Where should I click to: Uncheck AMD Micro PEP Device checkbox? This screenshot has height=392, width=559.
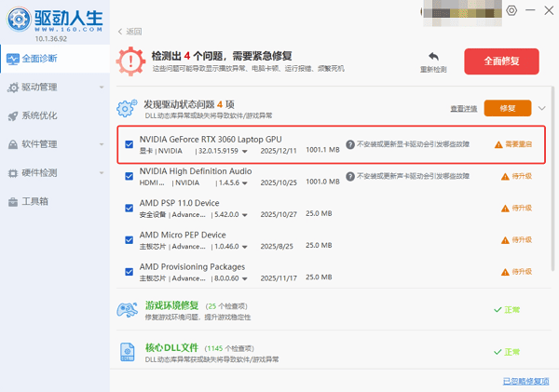coord(130,240)
